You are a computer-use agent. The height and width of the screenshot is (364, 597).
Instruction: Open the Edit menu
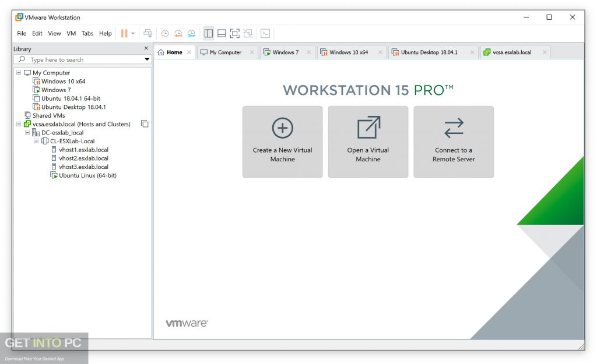coord(37,33)
